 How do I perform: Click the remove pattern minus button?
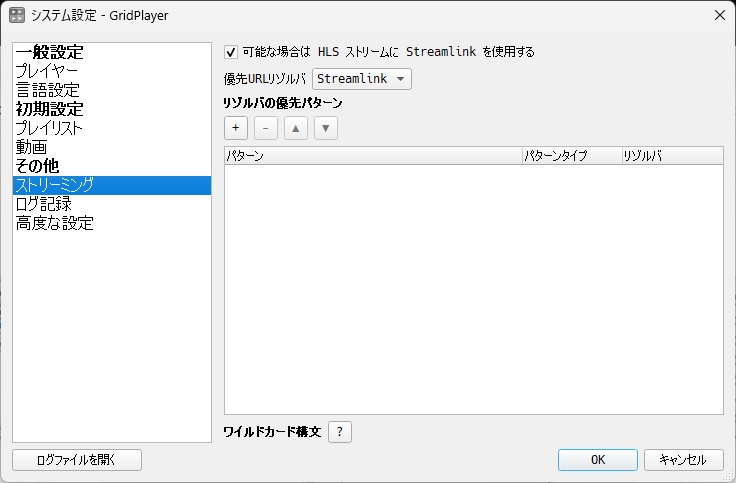(x=265, y=128)
